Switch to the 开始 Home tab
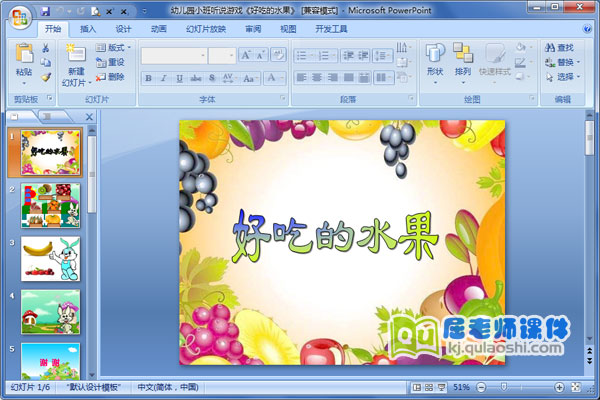The image size is (600, 400). tap(53, 29)
